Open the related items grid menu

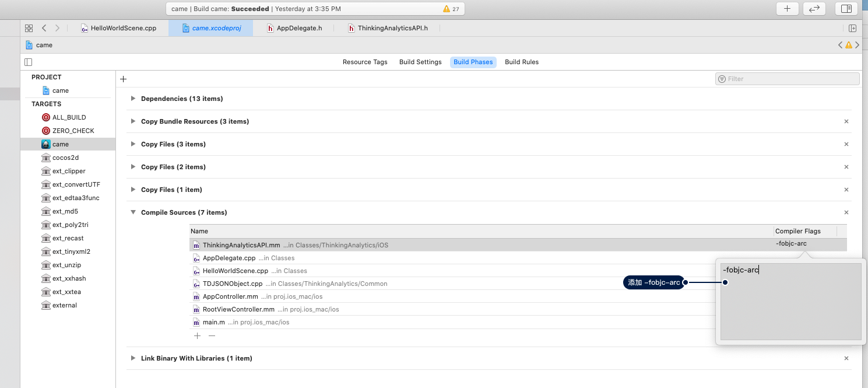click(x=29, y=28)
